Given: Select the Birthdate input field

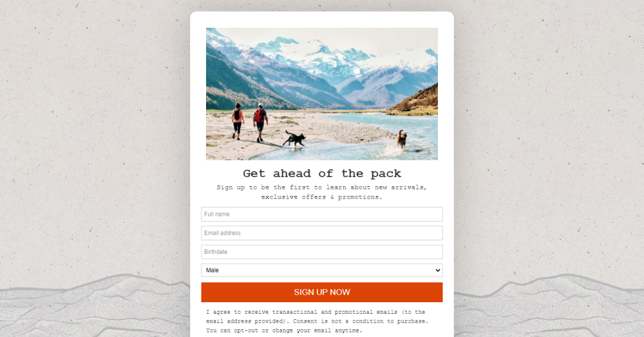Looking at the screenshot, I should [321, 252].
